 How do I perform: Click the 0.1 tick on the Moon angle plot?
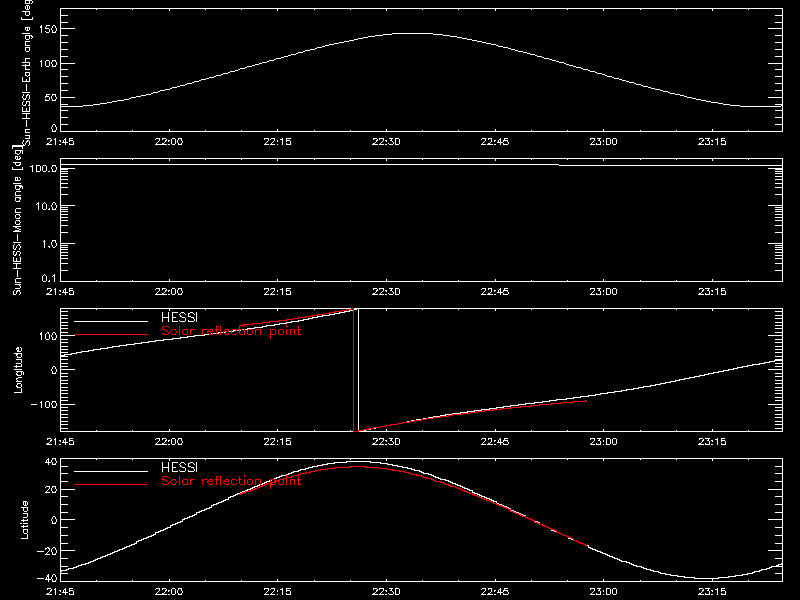pos(49,278)
